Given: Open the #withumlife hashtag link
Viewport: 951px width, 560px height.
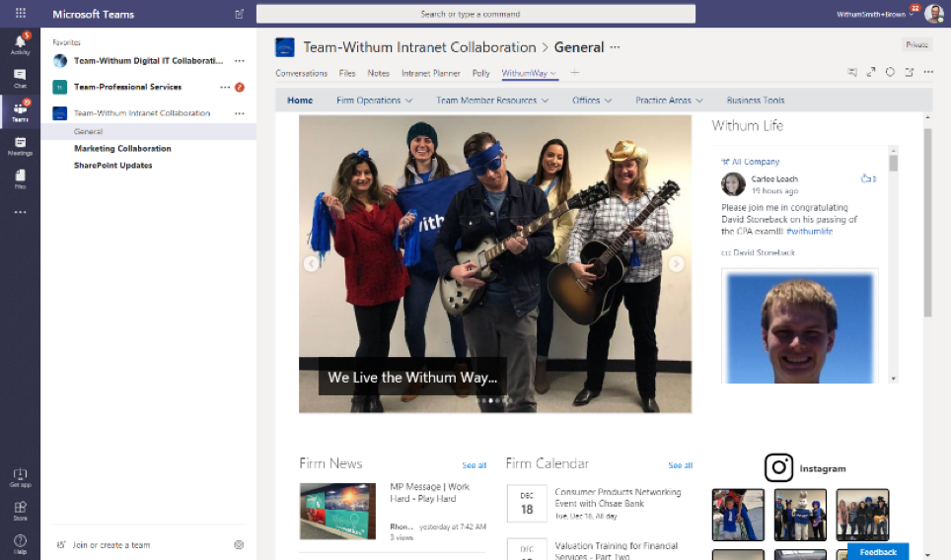Looking at the screenshot, I should tap(809, 232).
